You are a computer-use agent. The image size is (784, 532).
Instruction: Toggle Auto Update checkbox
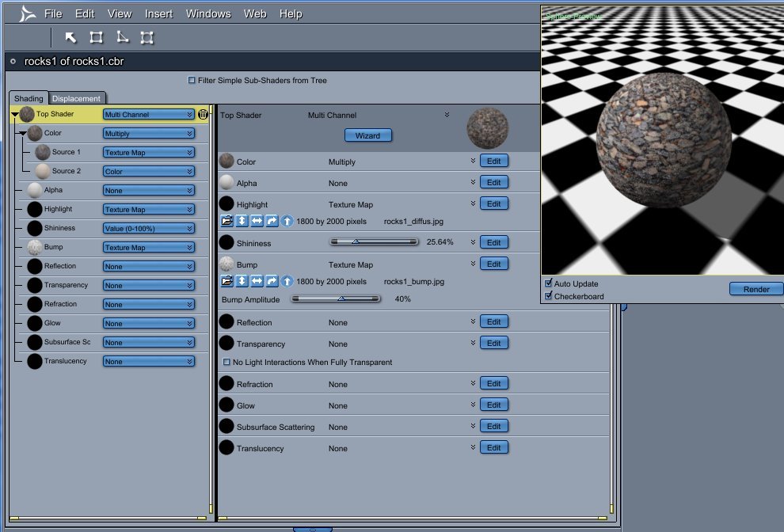(549, 283)
